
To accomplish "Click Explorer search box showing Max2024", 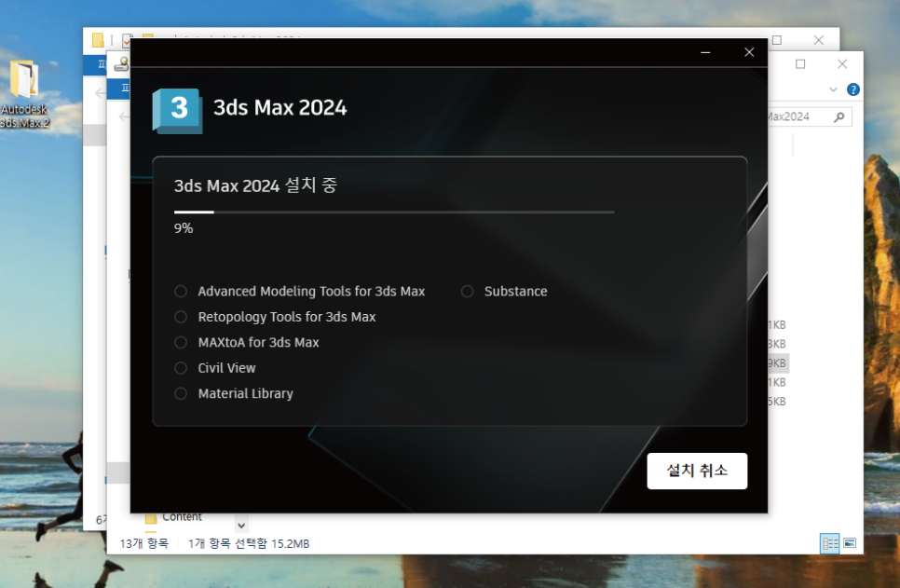I will (810, 116).
